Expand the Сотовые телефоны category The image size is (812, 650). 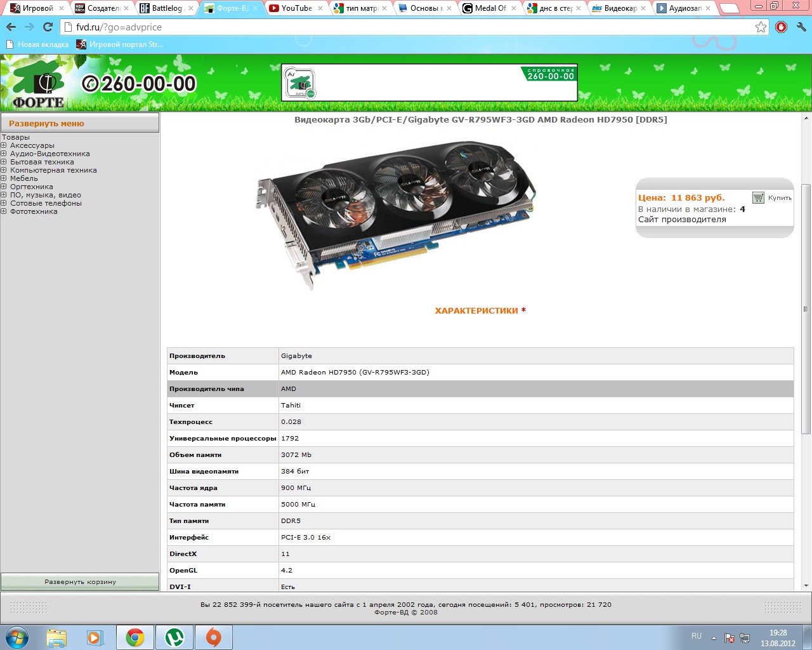[4, 203]
